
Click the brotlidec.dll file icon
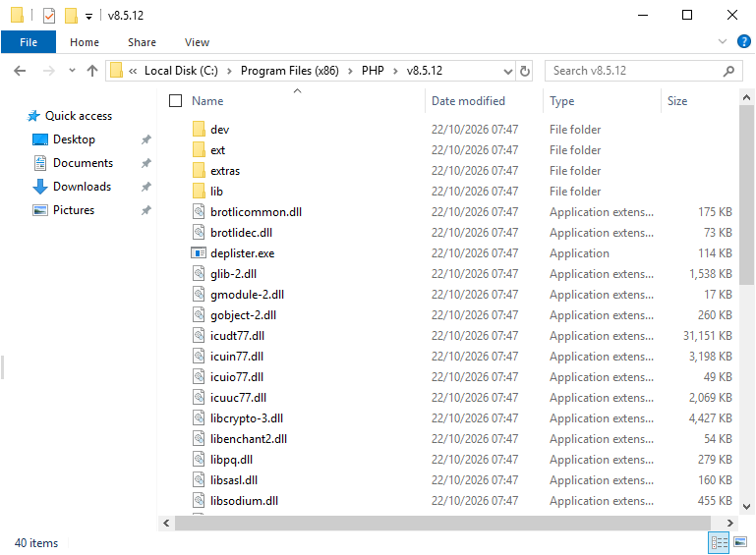point(199,233)
